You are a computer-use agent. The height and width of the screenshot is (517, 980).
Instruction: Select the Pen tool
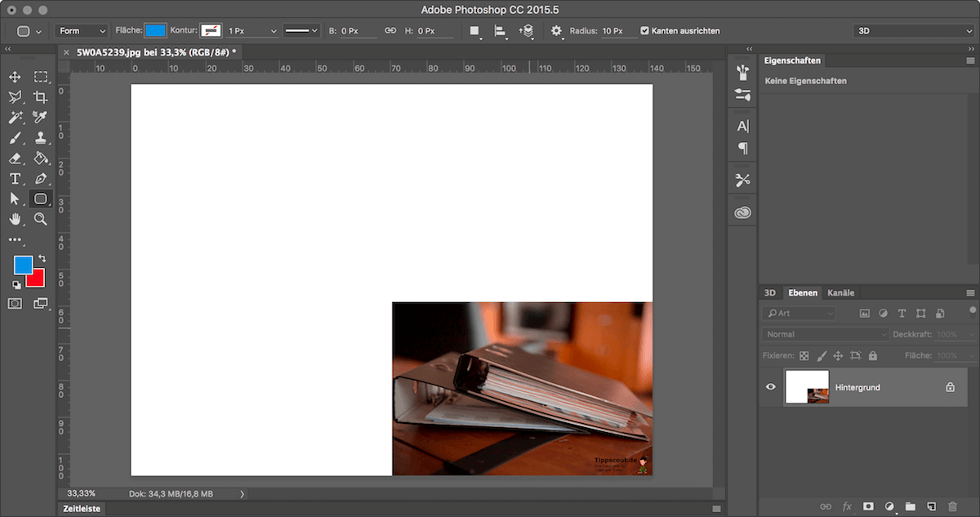tap(41, 179)
